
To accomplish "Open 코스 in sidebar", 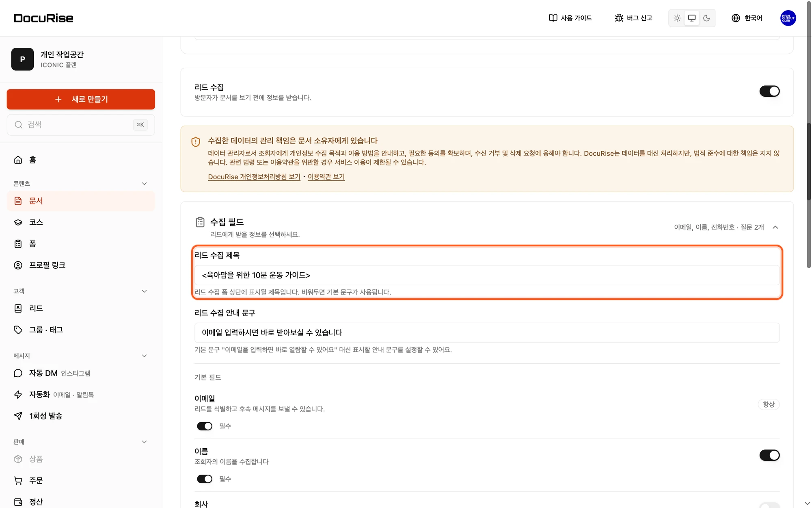I will coord(81,222).
